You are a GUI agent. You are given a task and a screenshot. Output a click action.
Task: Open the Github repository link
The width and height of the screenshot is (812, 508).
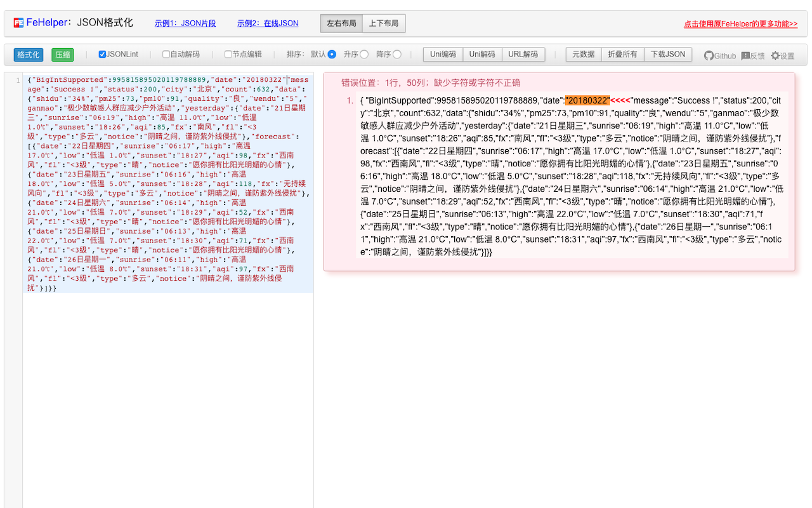pos(719,55)
